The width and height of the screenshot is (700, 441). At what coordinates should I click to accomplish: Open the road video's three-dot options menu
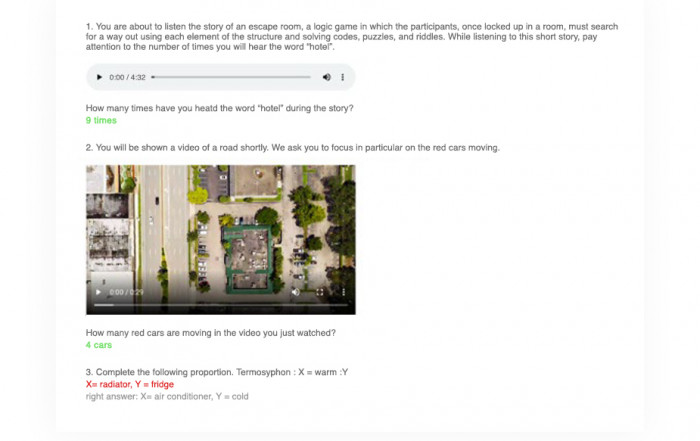click(343, 292)
